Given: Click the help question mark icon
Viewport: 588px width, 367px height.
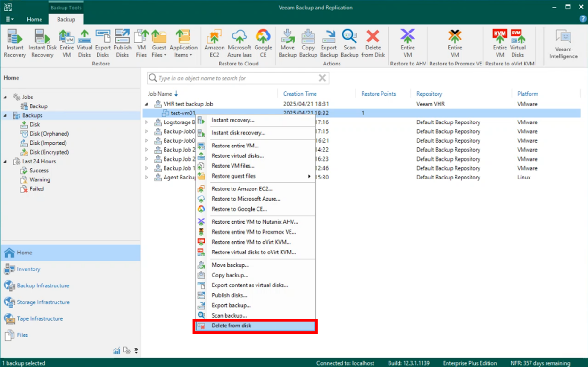Looking at the screenshot, I should [583, 19].
